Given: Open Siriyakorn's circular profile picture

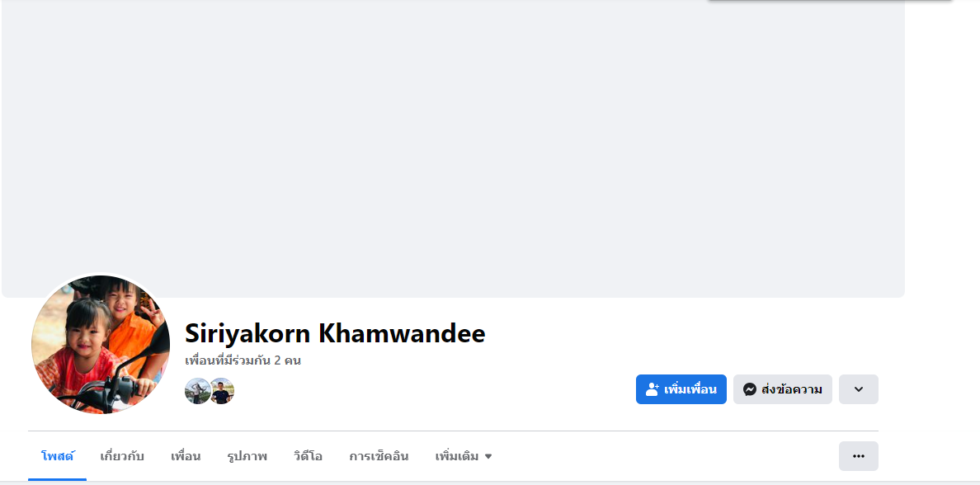Looking at the screenshot, I should click(101, 345).
